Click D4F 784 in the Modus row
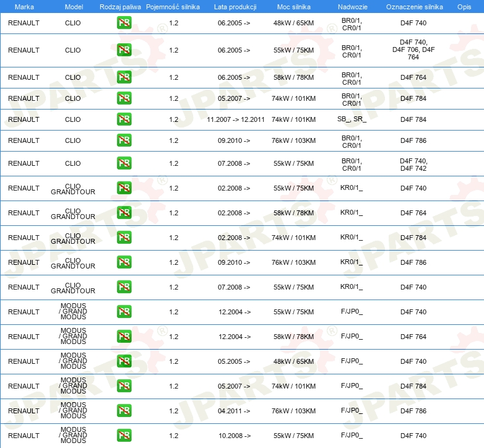 [413, 386]
